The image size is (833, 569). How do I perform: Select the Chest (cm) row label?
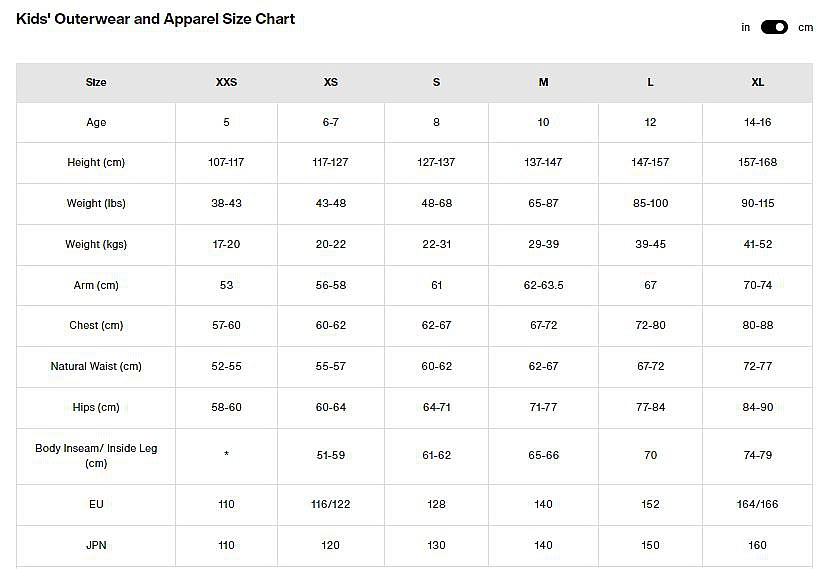click(96, 325)
